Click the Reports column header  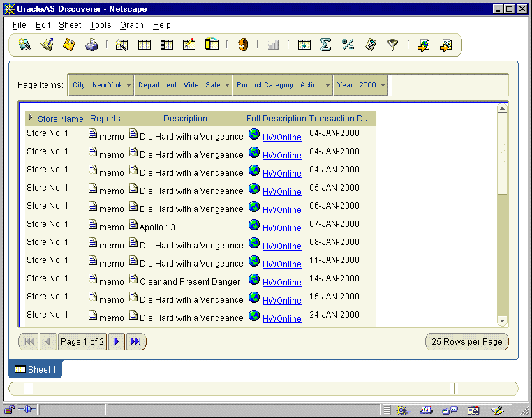click(x=105, y=119)
